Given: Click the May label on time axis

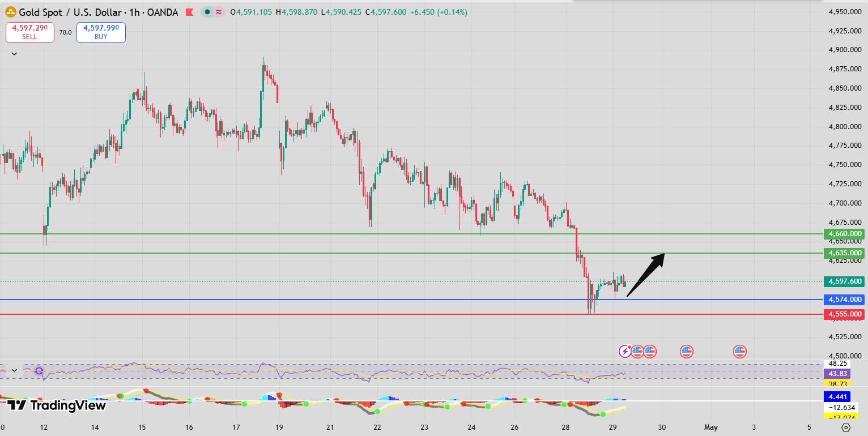Looking at the screenshot, I should coord(710,427).
